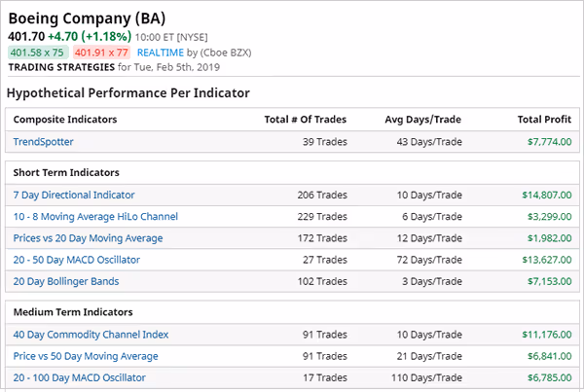Open Prices vs 20 Day Moving Average
This screenshot has height=392, width=584.
tap(88, 238)
